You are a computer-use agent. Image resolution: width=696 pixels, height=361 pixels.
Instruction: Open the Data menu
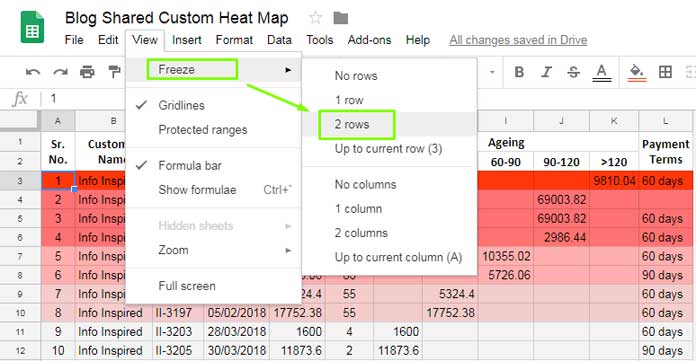(279, 40)
